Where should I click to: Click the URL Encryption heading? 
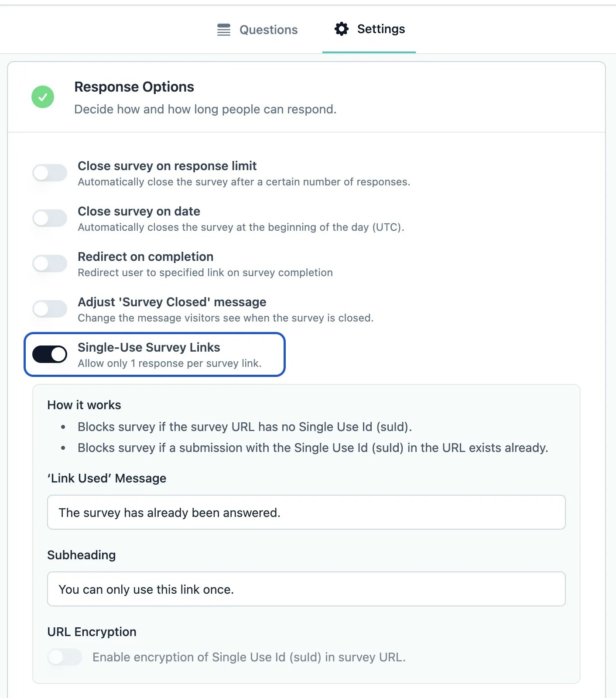coord(92,632)
